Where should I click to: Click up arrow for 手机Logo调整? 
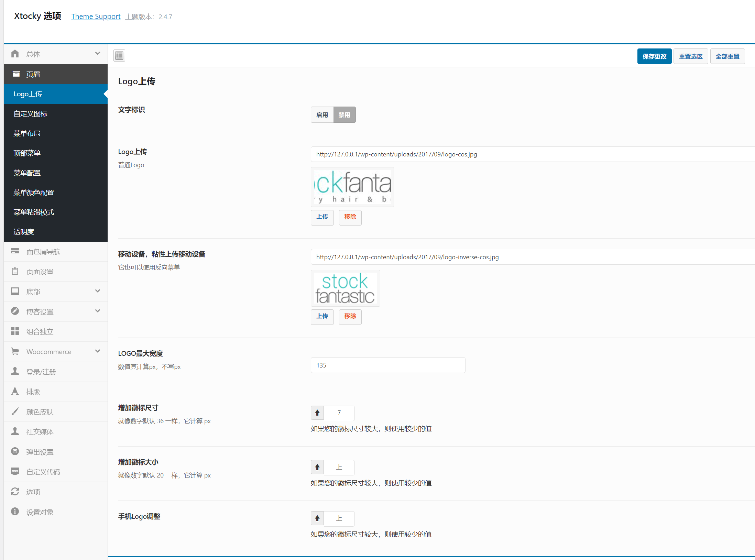point(317,518)
